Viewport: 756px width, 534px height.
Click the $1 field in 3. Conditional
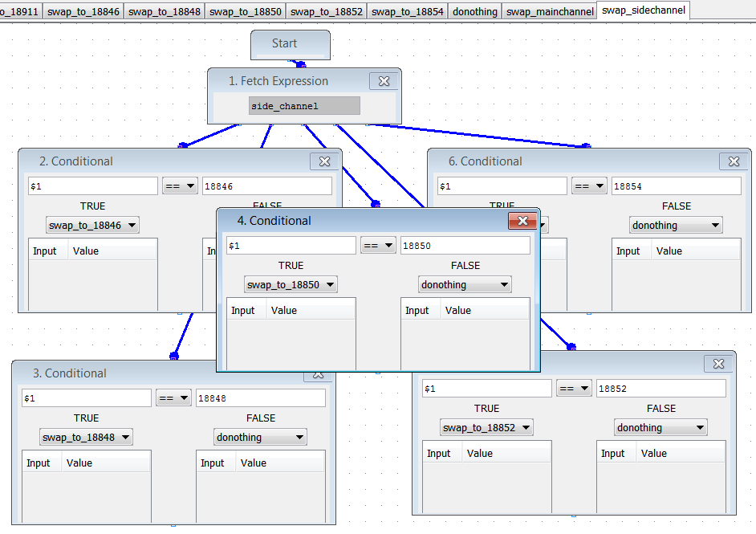click(x=87, y=398)
